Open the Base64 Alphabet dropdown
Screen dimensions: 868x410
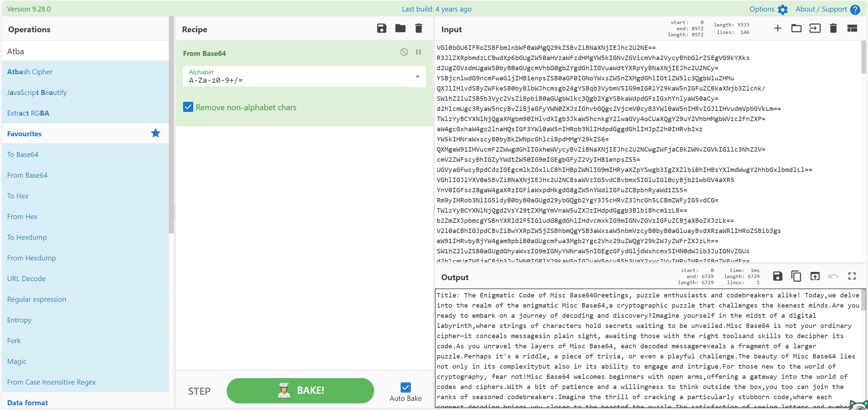click(x=417, y=77)
